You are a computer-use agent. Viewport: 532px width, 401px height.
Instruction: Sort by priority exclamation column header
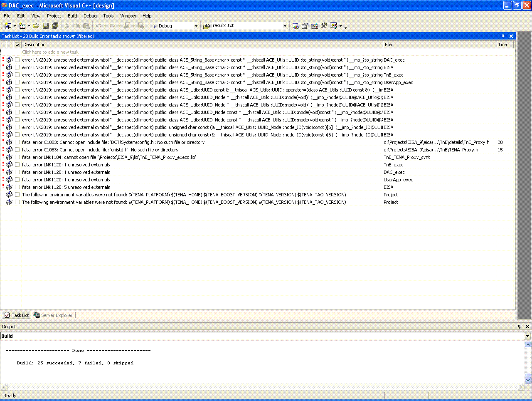(3, 45)
